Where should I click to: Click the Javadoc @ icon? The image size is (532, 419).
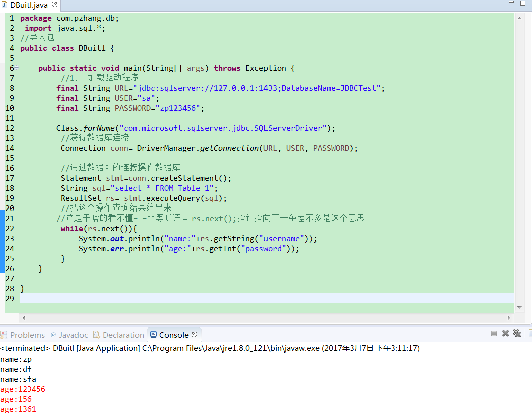(53, 334)
